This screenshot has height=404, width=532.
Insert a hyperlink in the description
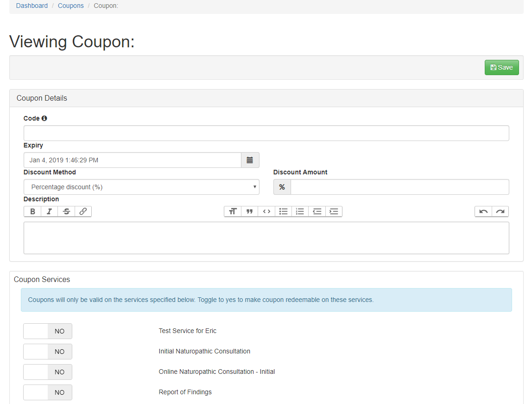pyautogui.click(x=83, y=211)
